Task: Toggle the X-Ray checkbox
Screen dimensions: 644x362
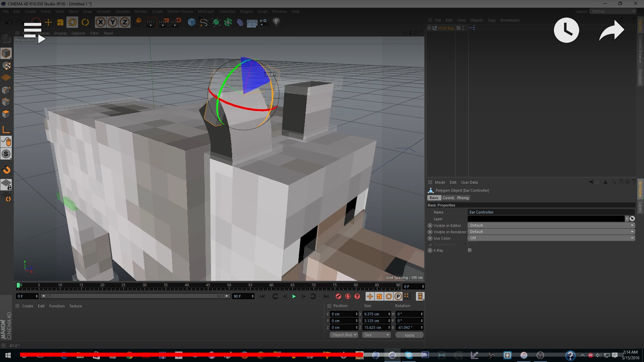Action: pos(470,250)
